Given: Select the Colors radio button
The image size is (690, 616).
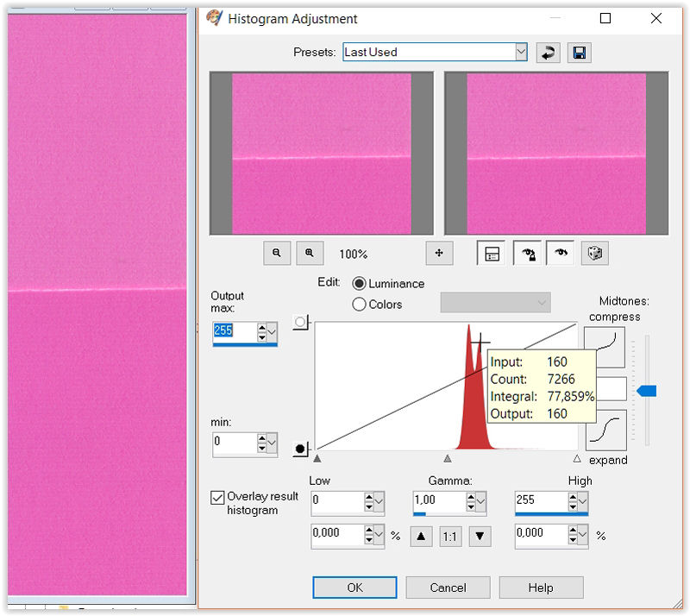Looking at the screenshot, I should pos(360,304).
